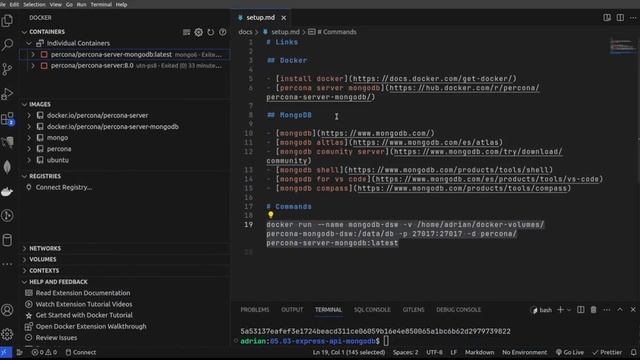Switch to the DEBUG CONSOLE tab
The image size is (640, 360).
pyautogui.click(x=458, y=310)
